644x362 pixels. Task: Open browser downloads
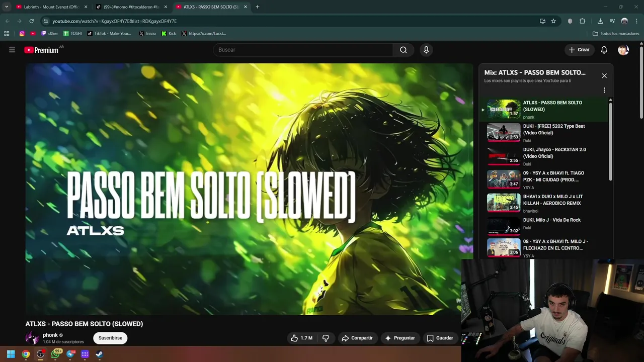tap(600, 21)
